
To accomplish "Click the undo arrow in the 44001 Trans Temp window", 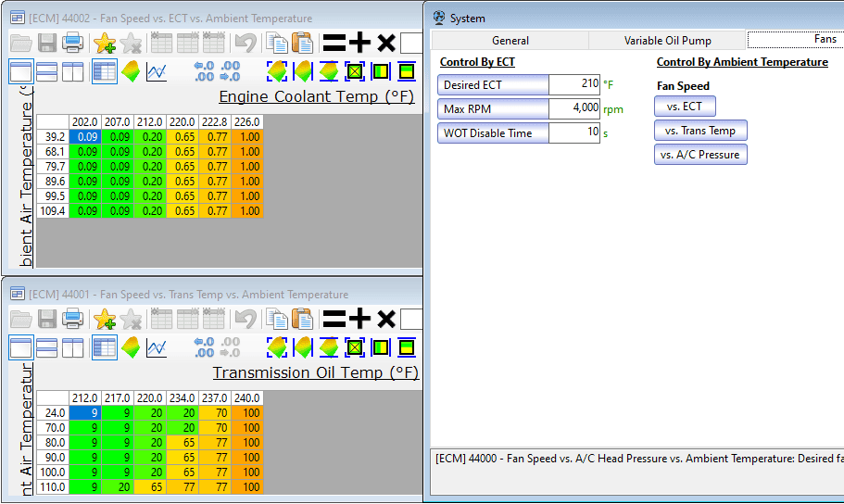I will [x=246, y=320].
